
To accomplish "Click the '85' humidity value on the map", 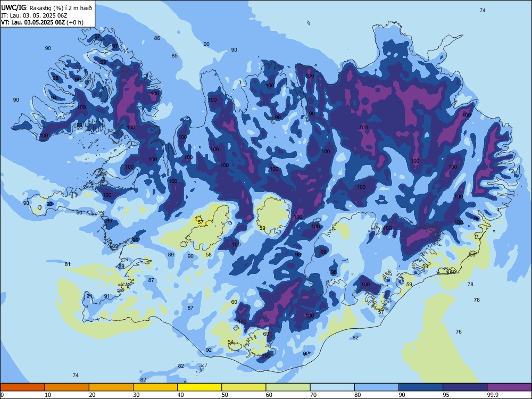I will pyautogui.click(x=174, y=56).
